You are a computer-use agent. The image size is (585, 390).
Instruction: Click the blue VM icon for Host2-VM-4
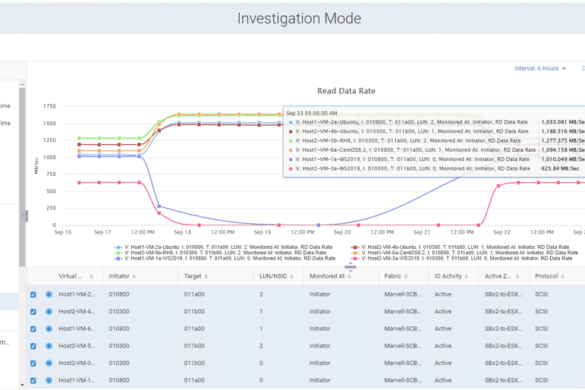tap(49, 312)
